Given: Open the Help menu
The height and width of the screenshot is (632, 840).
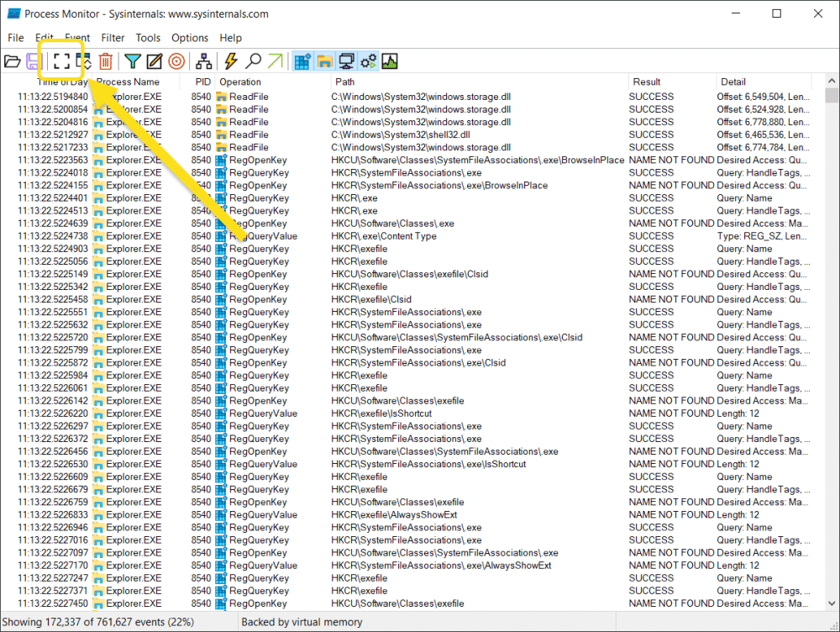Looking at the screenshot, I should [231, 38].
